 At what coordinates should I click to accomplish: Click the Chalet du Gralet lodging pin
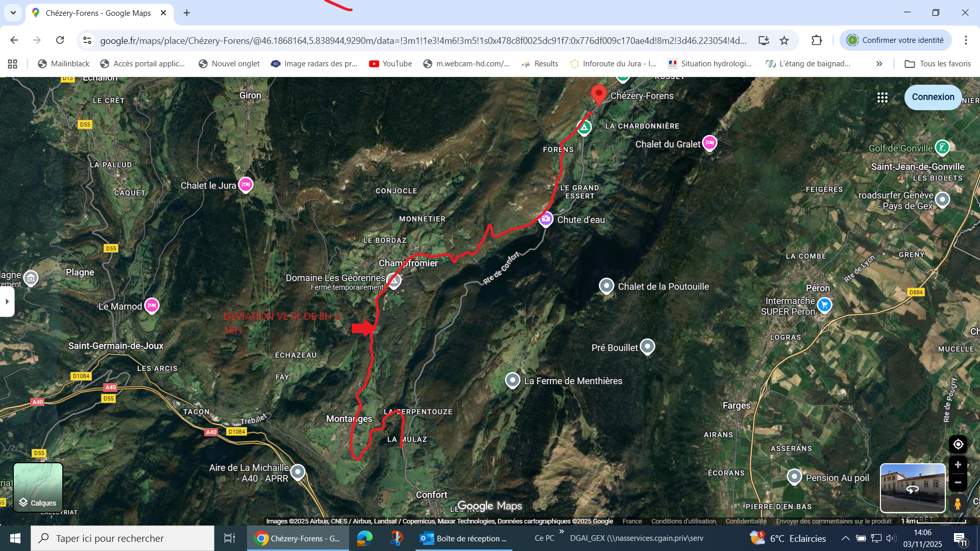point(709,143)
